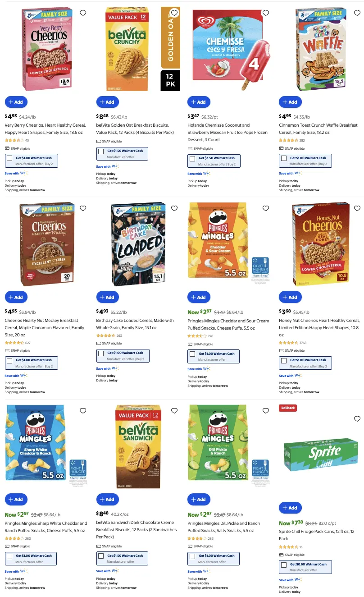The width and height of the screenshot is (364, 597).
Task: Click the Sprite product thumbnail image
Action: [x=320, y=455]
